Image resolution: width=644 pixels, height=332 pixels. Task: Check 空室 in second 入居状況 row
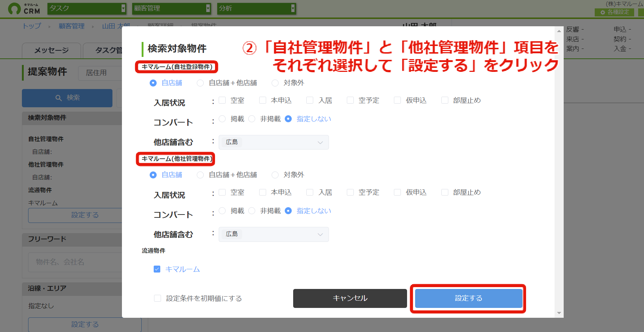222,192
